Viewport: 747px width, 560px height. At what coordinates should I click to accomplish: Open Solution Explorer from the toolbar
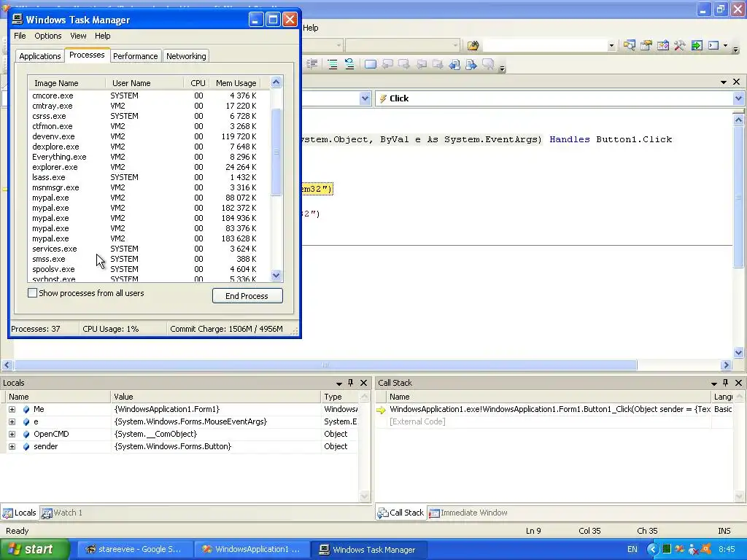click(630, 45)
